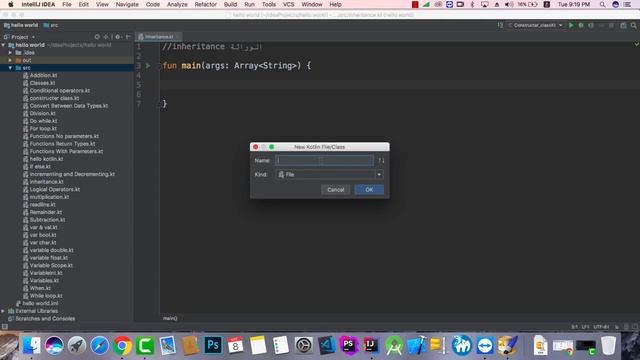
Task: Open Project panel settings gear icon
Action: [118, 37]
